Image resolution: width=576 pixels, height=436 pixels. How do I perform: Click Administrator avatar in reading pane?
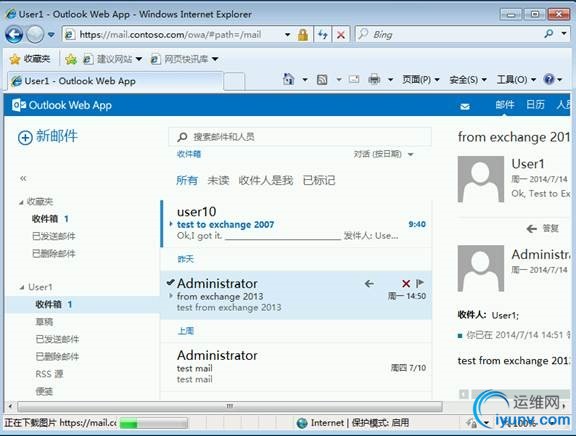pos(480,269)
